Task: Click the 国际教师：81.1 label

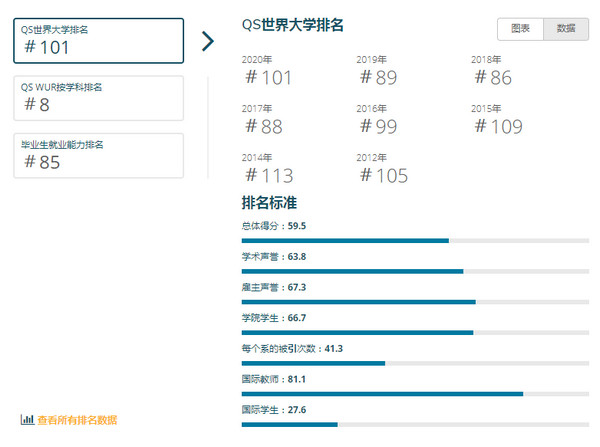Action: tap(274, 379)
